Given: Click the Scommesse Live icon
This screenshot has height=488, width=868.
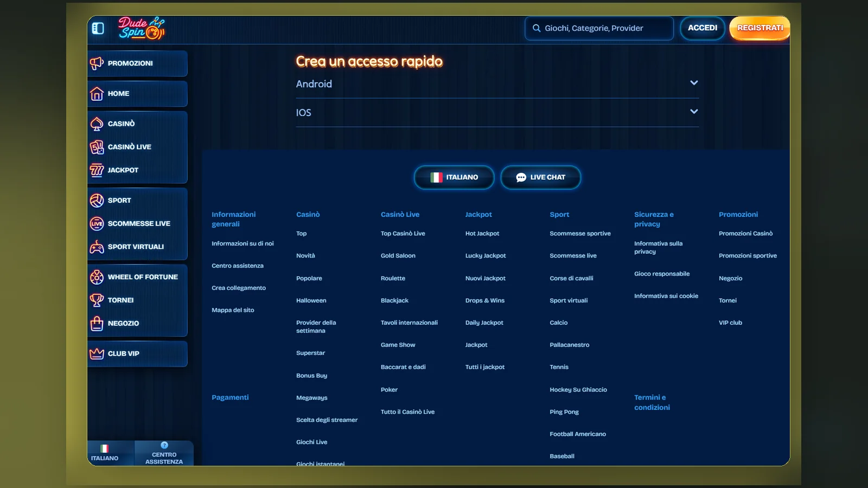Looking at the screenshot, I should pos(97,223).
